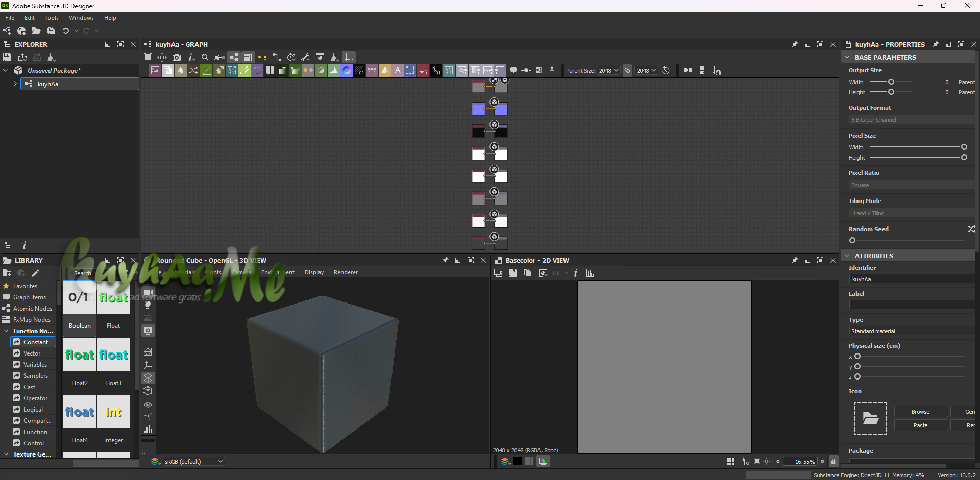Add a Blend node from node toolbar
This screenshot has width=980, height=480.
(168, 70)
